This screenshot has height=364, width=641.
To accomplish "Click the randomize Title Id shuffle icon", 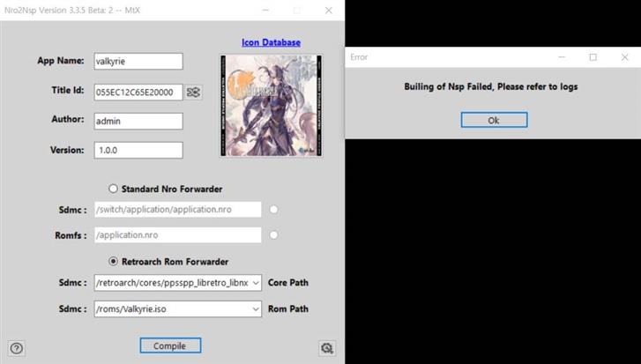I will click(194, 92).
